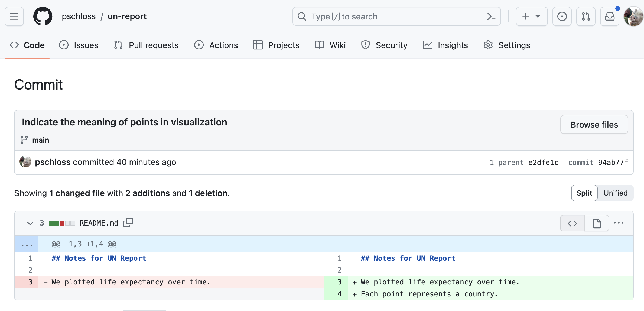The height and width of the screenshot is (311, 644).
Task: Go to the Insights tab
Action: coord(445,45)
